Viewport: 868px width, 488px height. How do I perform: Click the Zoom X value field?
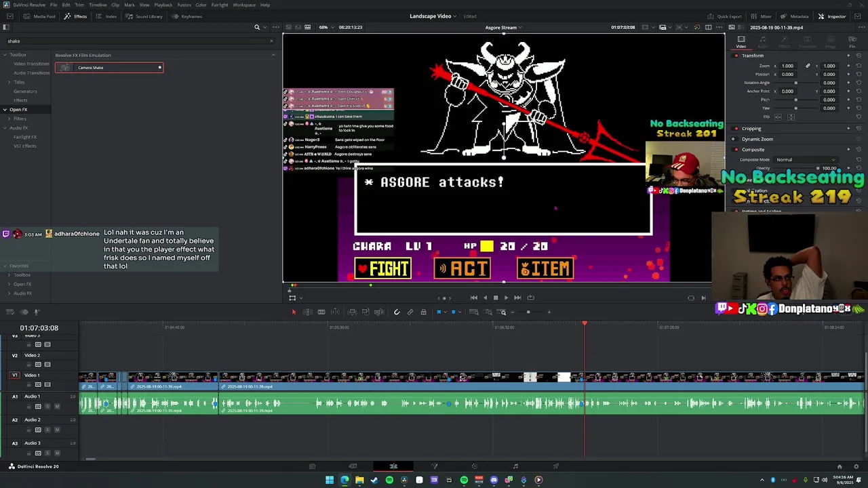(787, 66)
